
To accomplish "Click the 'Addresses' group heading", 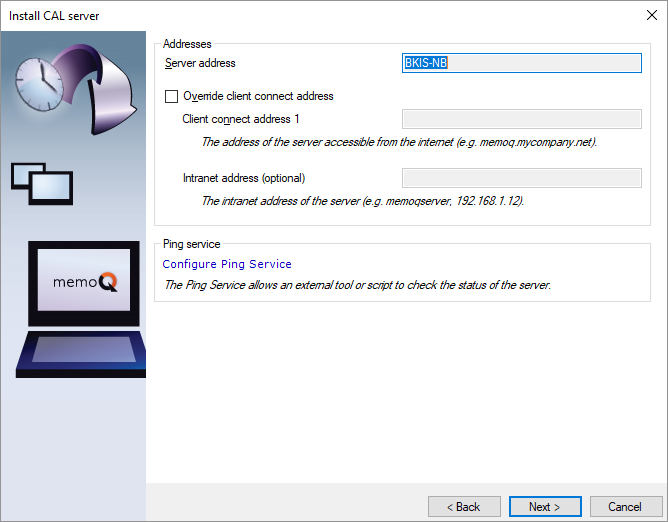I will pyautogui.click(x=187, y=44).
